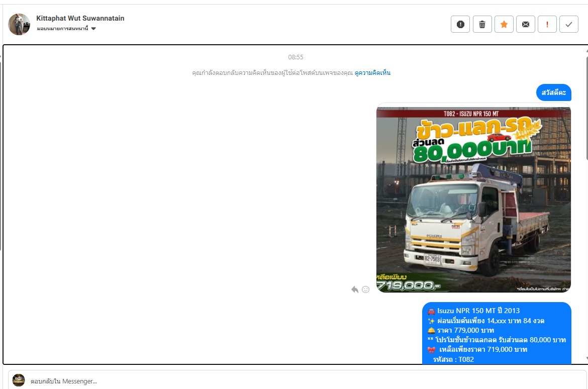The image size is (588, 389).
Task: Open the view comment link (ดูความคิดเห็น)
Action: point(372,73)
